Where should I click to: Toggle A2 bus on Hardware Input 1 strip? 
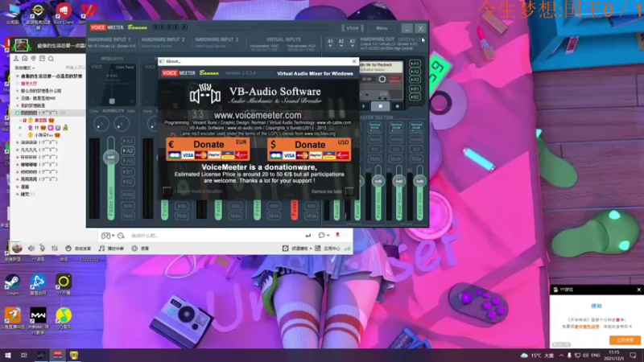128,150
